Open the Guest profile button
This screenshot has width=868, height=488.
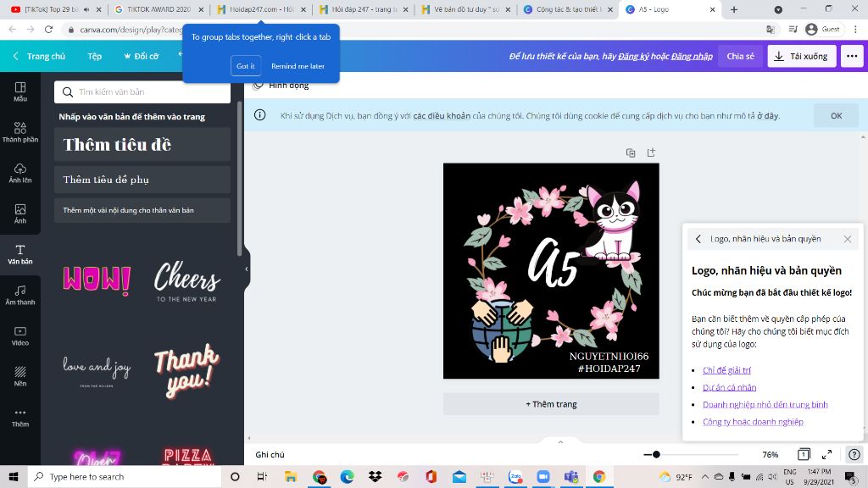tap(822, 30)
